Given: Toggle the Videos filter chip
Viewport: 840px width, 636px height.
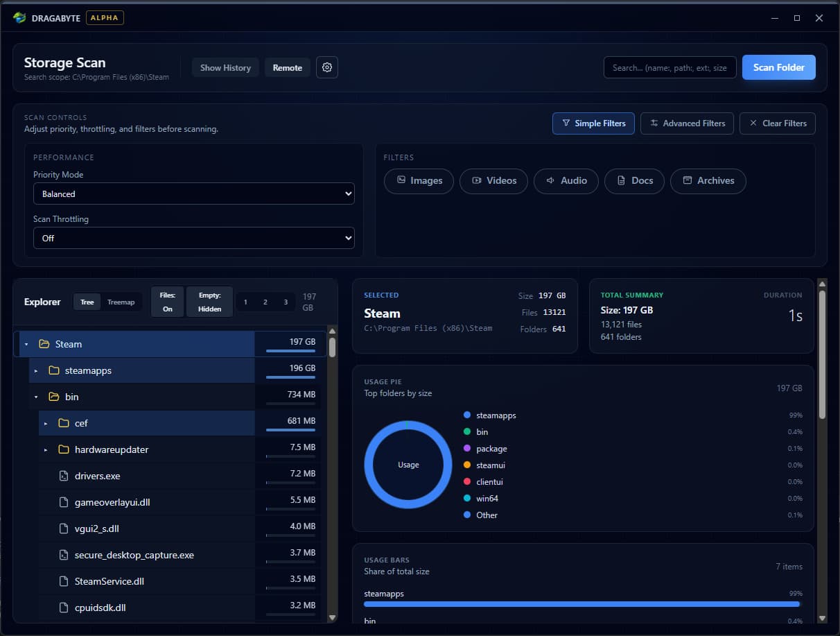Looking at the screenshot, I should point(494,180).
